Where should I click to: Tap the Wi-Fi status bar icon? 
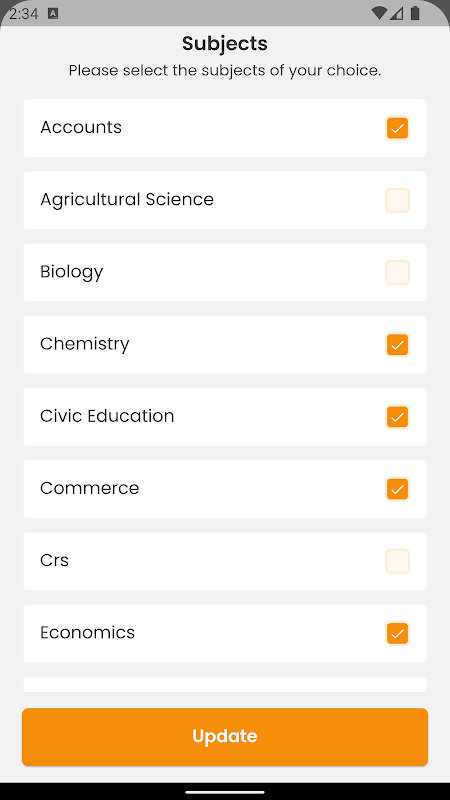[x=379, y=13]
